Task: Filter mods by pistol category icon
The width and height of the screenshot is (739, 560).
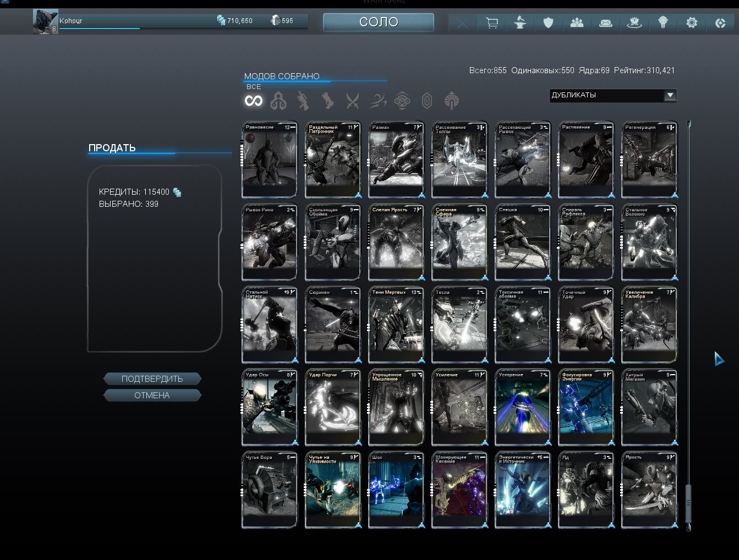Action: coord(328,101)
